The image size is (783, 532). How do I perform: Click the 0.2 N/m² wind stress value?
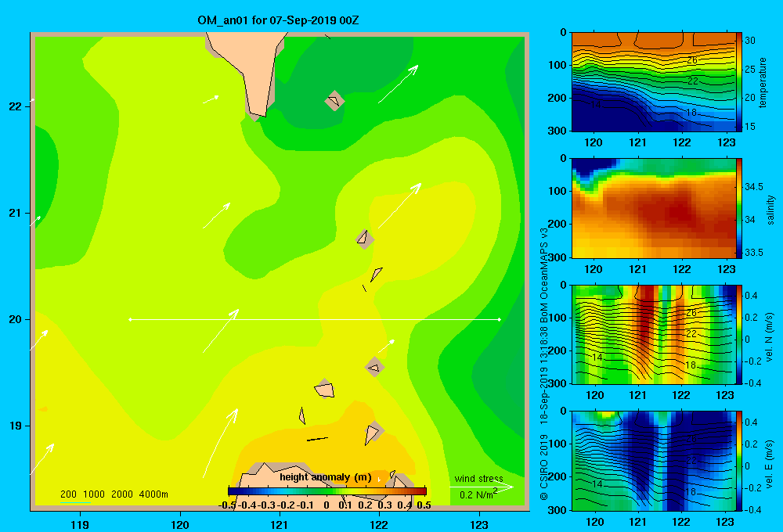click(x=478, y=494)
